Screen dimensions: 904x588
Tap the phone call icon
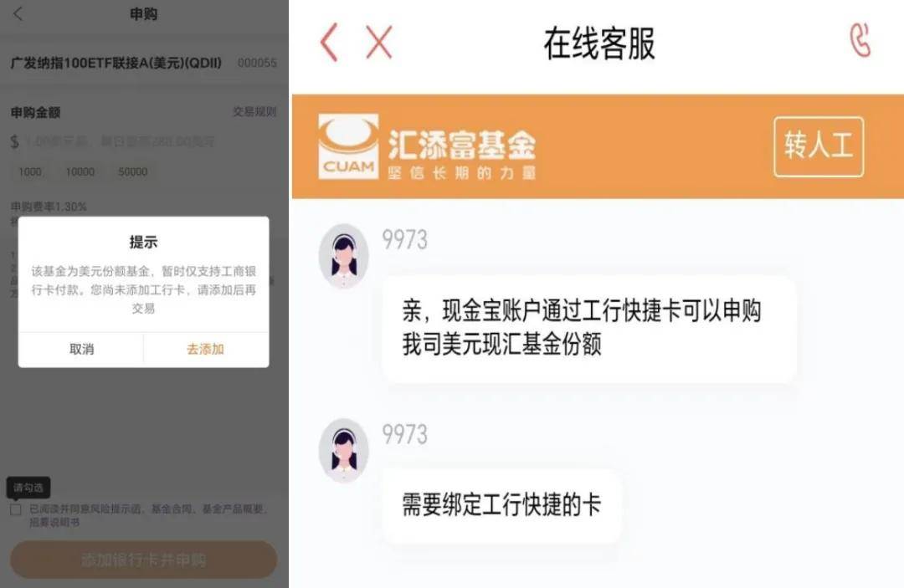tap(860, 40)
